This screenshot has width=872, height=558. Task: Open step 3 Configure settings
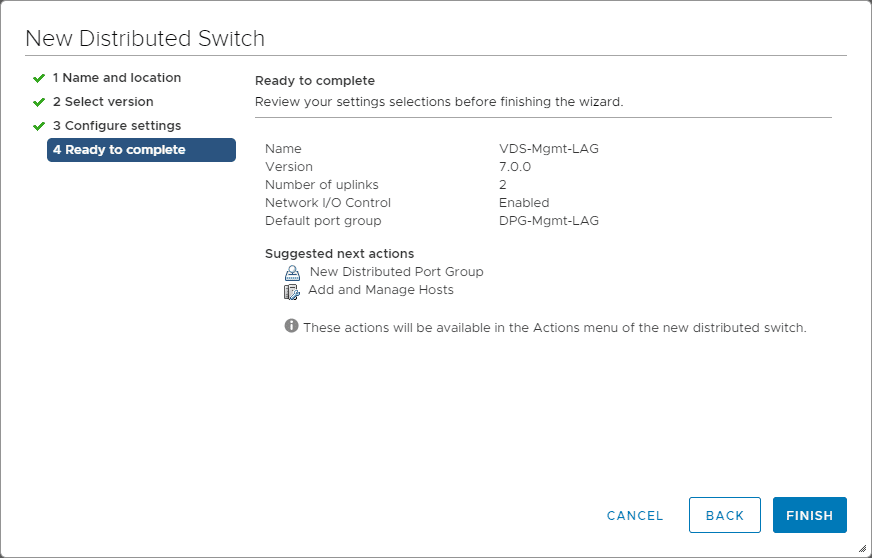[x=116, y=126]
